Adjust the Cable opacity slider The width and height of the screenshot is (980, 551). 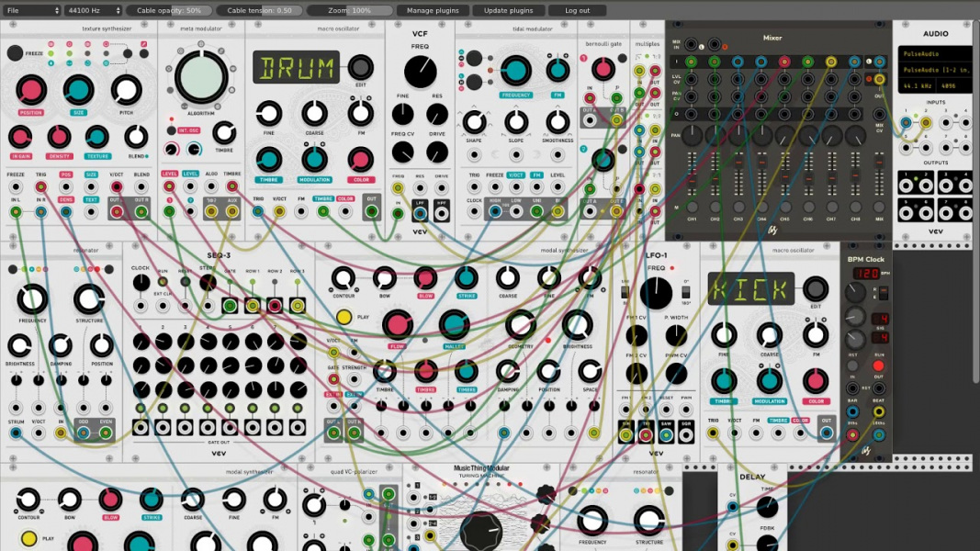tap(169, 10)
